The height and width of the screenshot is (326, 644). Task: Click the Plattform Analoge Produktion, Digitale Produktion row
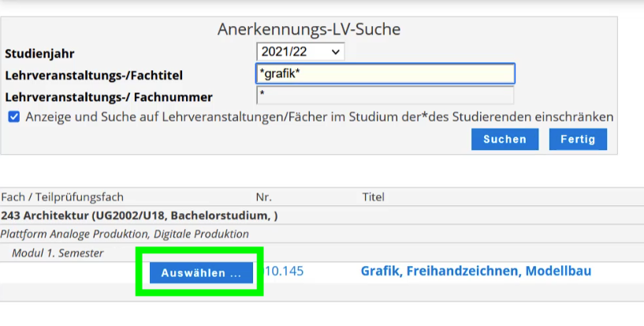[x=322, y=234]
